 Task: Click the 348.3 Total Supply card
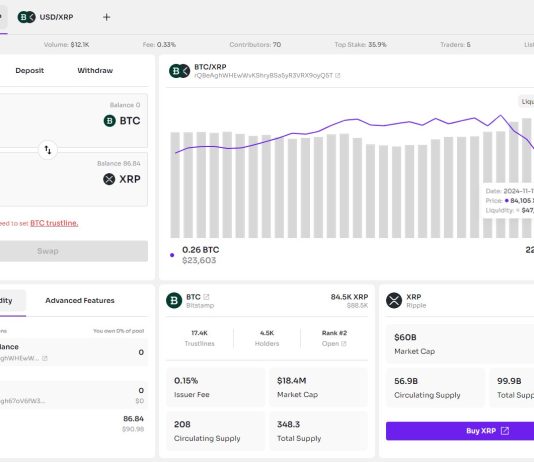point(318,431)
